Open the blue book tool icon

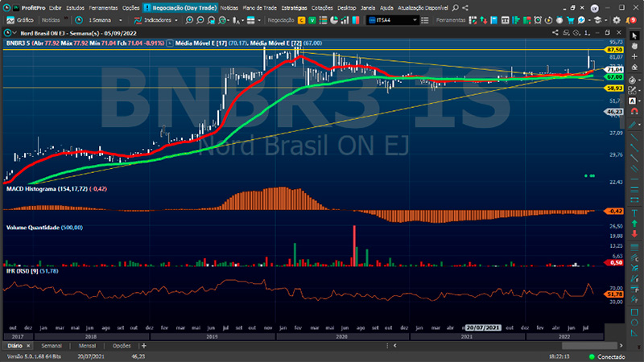(x=494, y=20)
